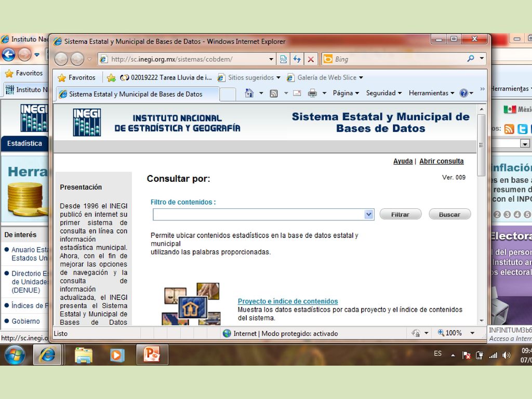Click the ES language indicator
532x399 pixels.
pos(437,353)
